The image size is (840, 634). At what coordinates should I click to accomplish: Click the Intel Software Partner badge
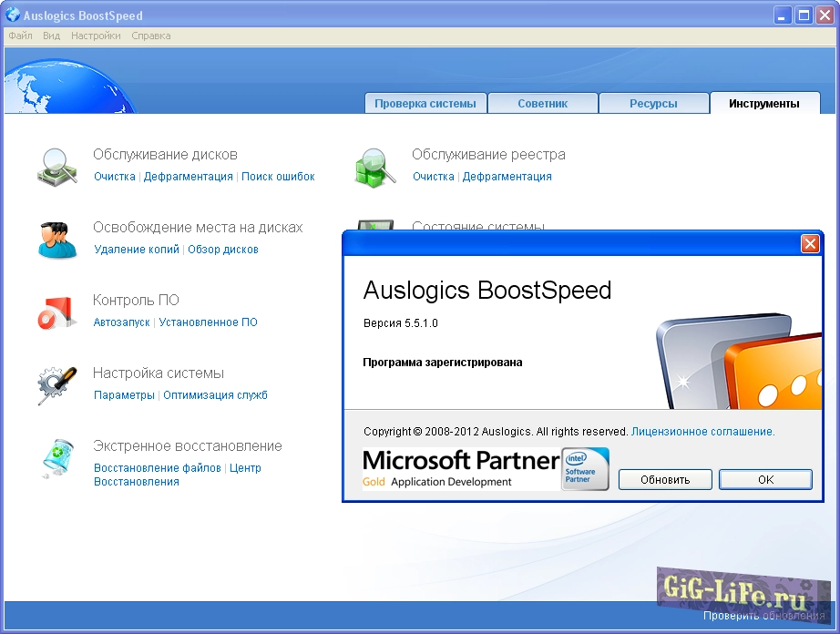pyautogui.click(x=585, y=468)
